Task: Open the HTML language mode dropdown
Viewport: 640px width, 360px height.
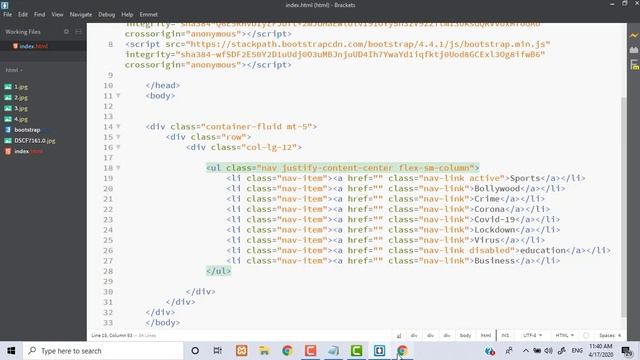Action: (564, 336)
